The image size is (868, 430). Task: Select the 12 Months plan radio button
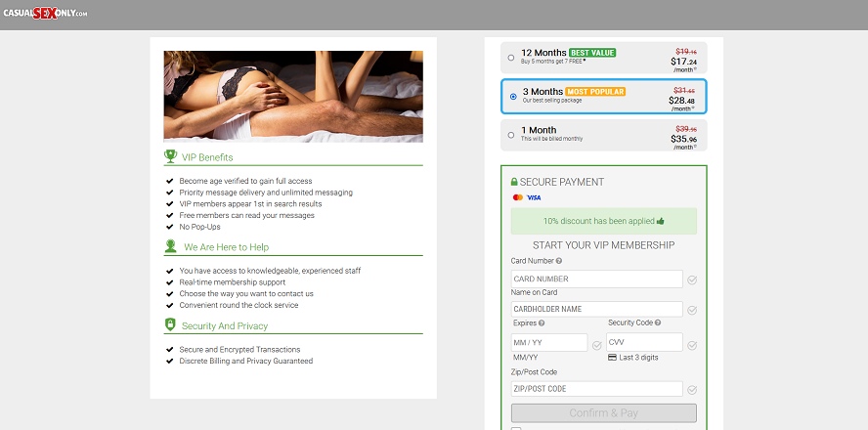[511, 58]
